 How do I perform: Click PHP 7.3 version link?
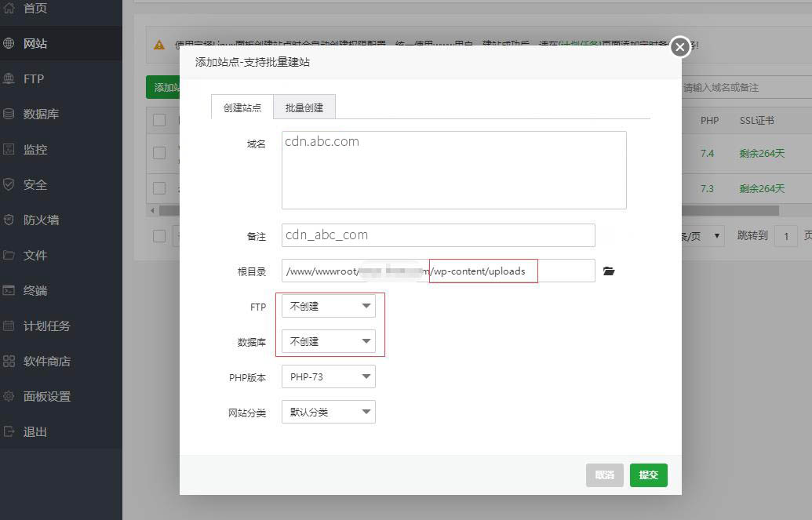pyautogui.click(x=707, y=188)
